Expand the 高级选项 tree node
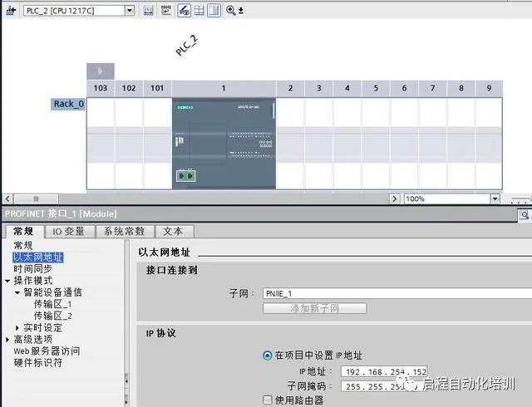This screenshot has height=407, width=532. point(7,340)
